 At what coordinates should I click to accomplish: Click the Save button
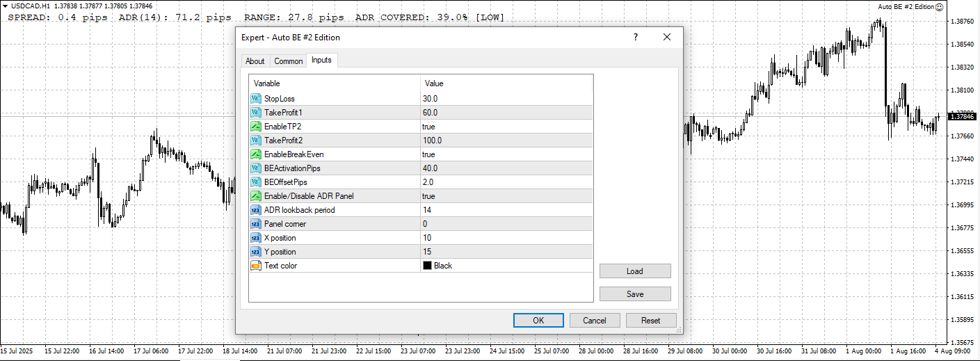point(635,294)
